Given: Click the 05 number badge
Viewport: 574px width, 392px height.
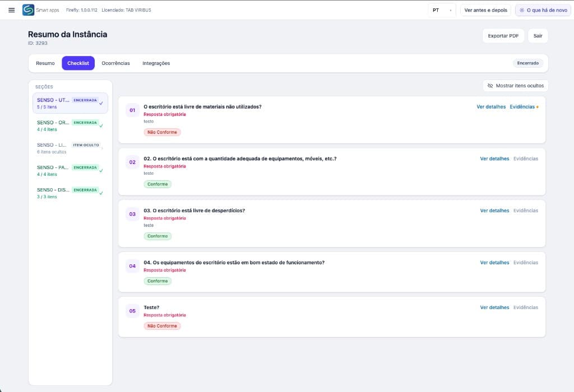Looking at the screenshot, I should 132,311.
